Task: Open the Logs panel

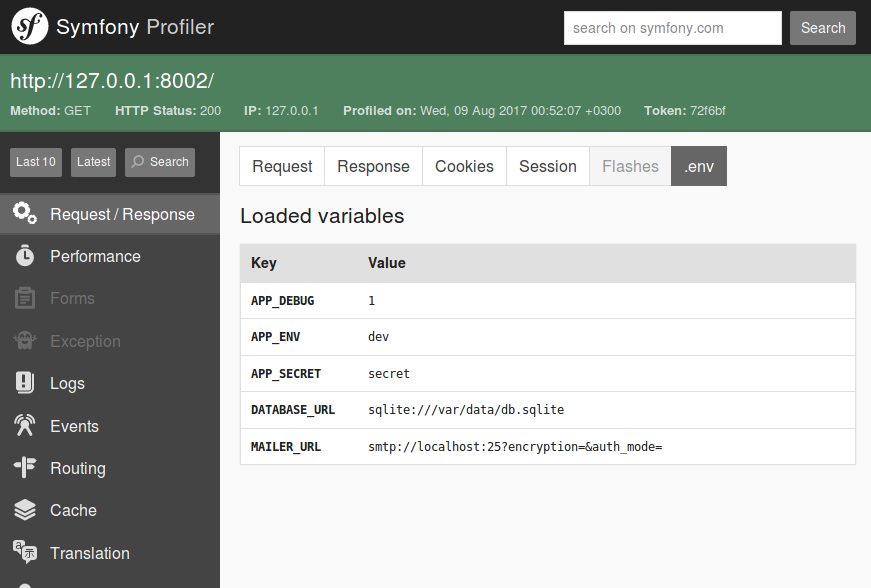Action: tap(110, 383)
